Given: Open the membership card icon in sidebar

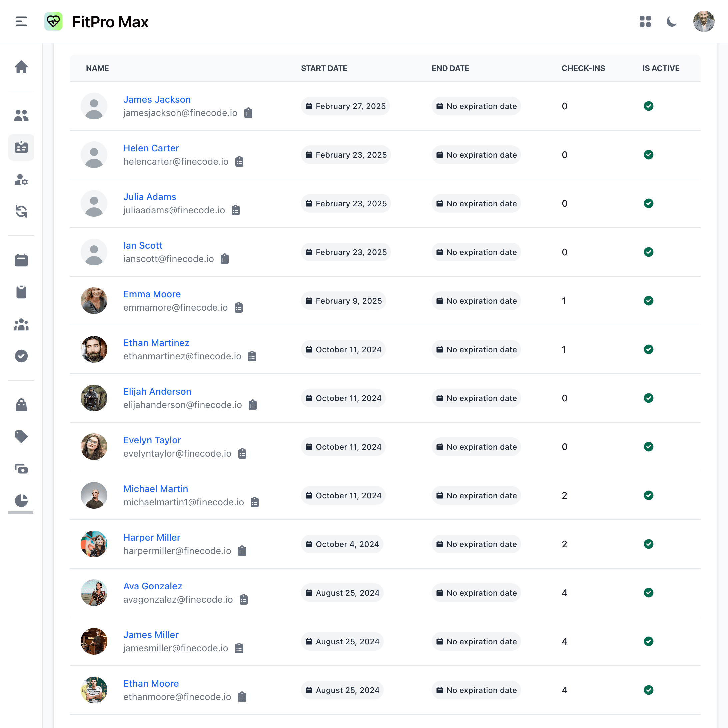Looking at the screenshot, I should (21, 147).
